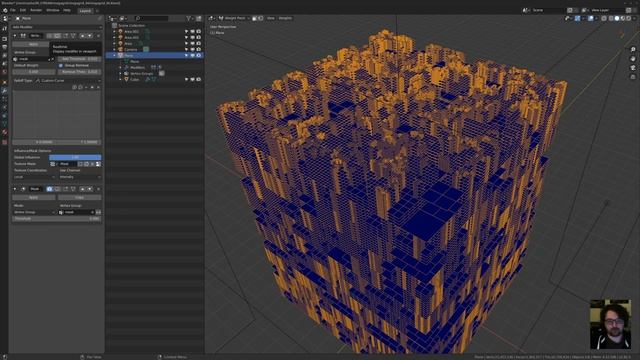Image resolution: width=640 pixels, height=360 pixels.
Task: Select Scene Collection in outliner
Action: pos(131,25)
